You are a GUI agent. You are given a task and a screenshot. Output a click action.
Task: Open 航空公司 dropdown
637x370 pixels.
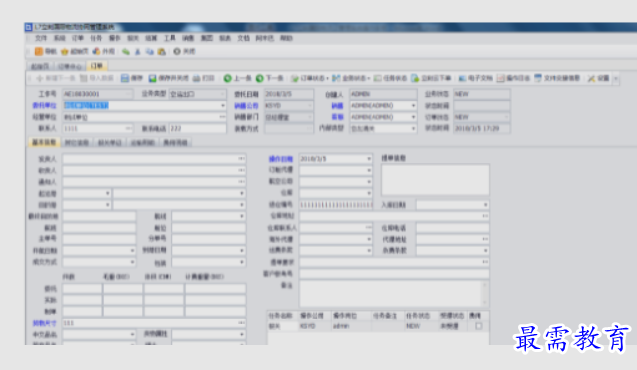point(369,182)
